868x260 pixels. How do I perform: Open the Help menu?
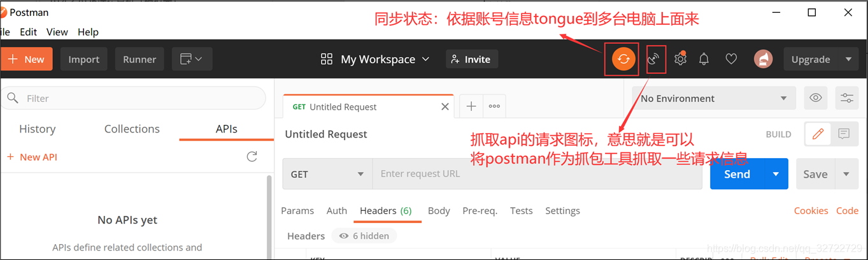click(88, 32)
